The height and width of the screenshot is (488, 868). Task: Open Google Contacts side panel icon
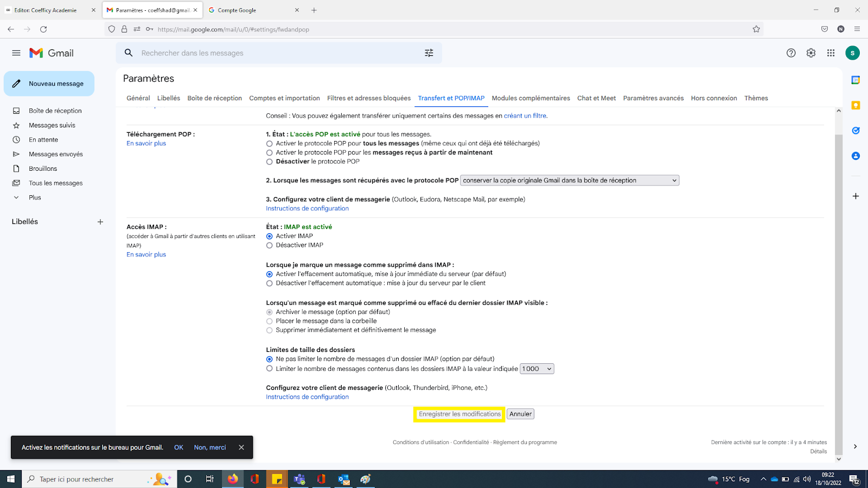coord(856,156)
